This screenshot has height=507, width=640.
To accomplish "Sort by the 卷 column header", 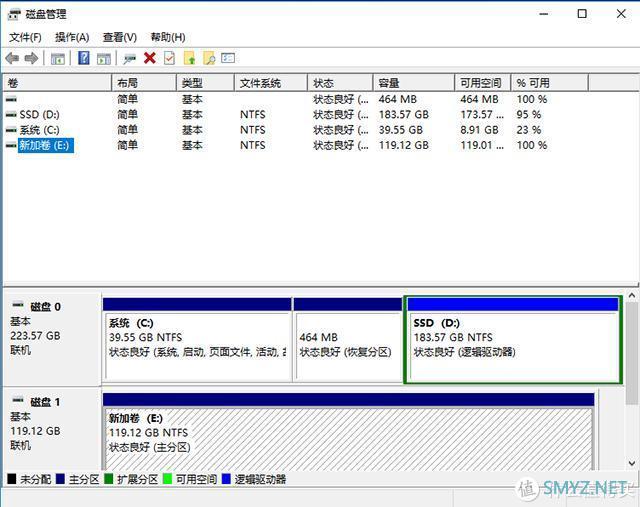I will point(57,83).
